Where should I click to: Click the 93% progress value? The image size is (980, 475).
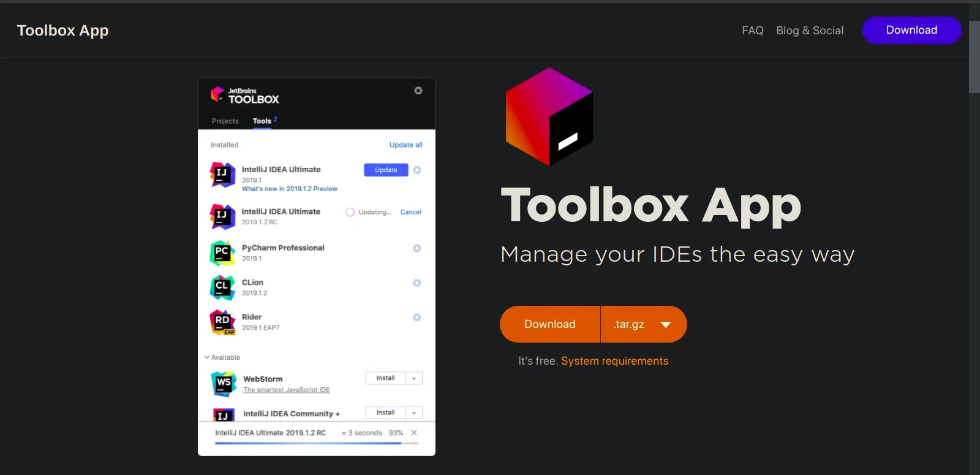396,433
